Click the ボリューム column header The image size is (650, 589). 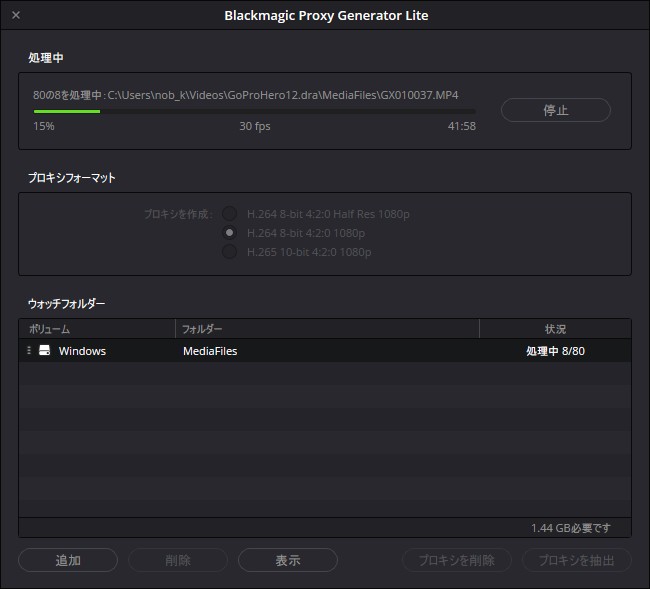97,329
